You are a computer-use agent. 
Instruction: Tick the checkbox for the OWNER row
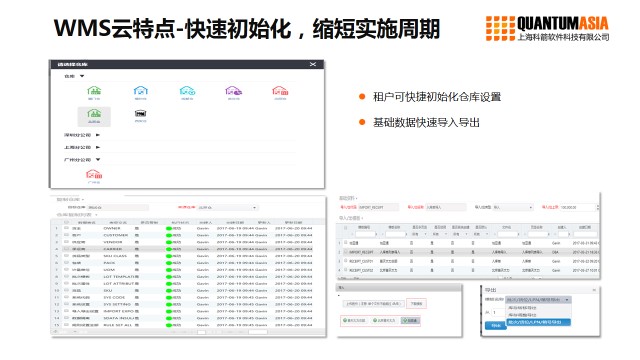tap(66, 228)
